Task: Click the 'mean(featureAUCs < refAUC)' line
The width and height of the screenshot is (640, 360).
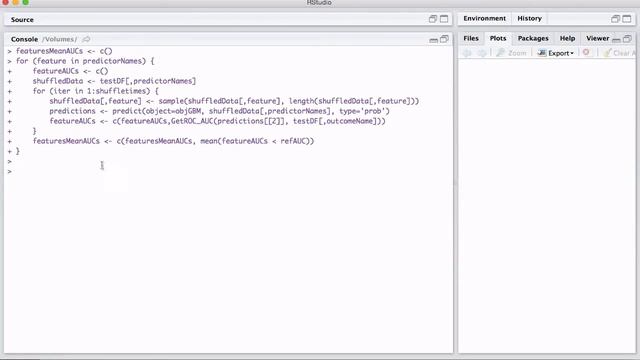Action: [173, 141]
